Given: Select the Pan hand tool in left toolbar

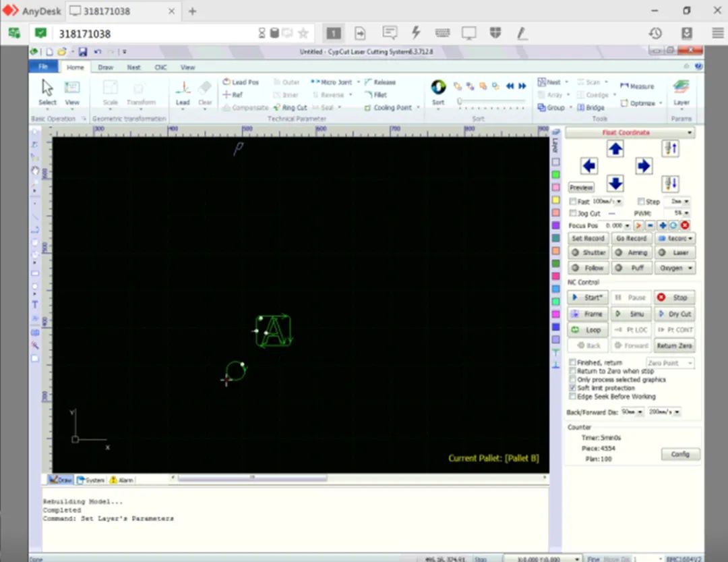Looking at the screenshot, I should [35, 171].
